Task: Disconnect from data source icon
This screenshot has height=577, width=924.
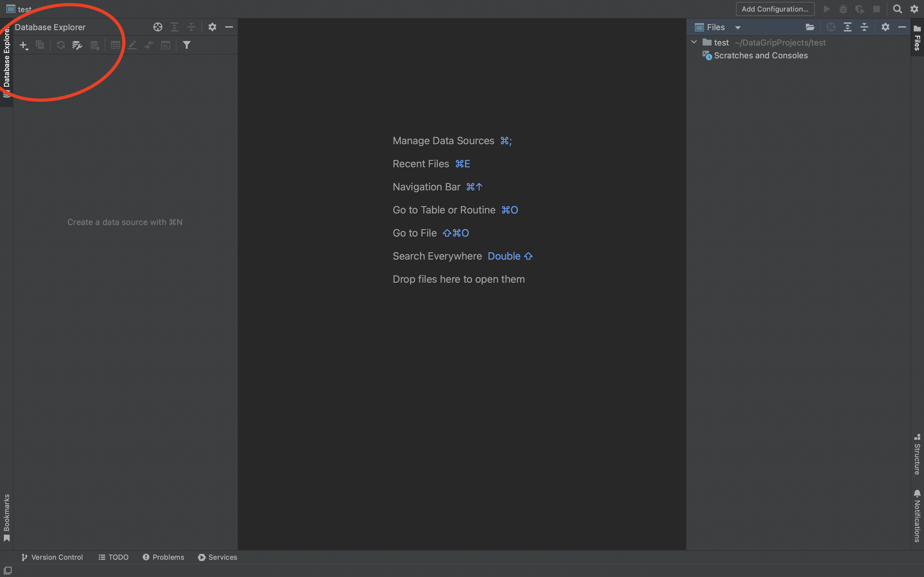Action: click(x=94, y=45)
